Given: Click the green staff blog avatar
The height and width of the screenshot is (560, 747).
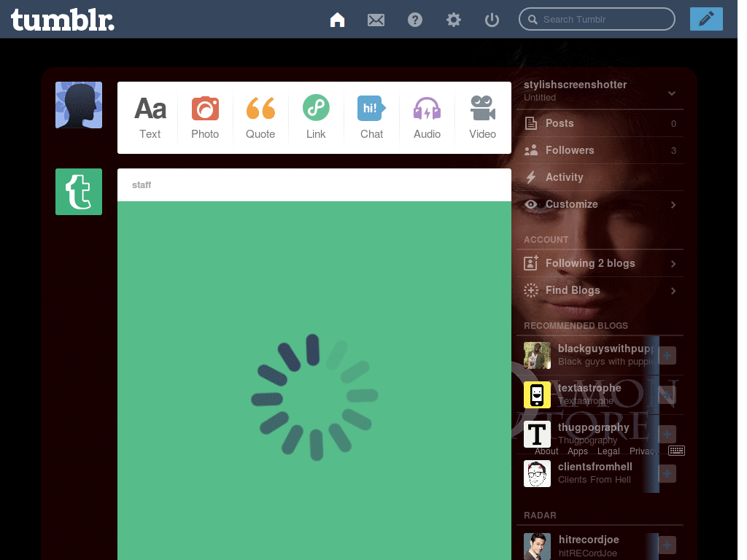Looking at the screenshot, I should coord(79,192).
